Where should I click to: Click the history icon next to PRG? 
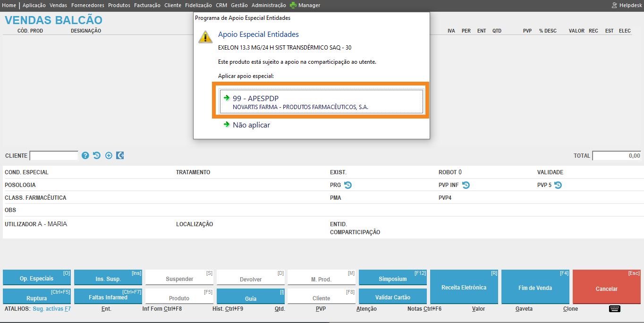(348, 185)
